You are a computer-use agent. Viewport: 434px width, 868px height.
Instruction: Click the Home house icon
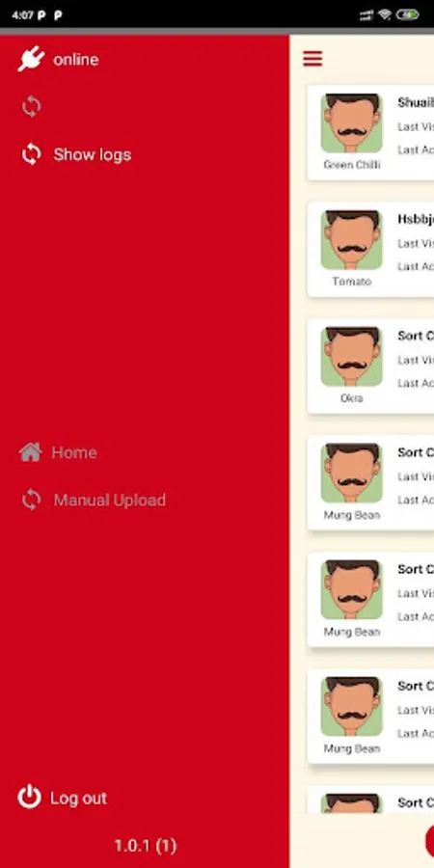(31, 452)
